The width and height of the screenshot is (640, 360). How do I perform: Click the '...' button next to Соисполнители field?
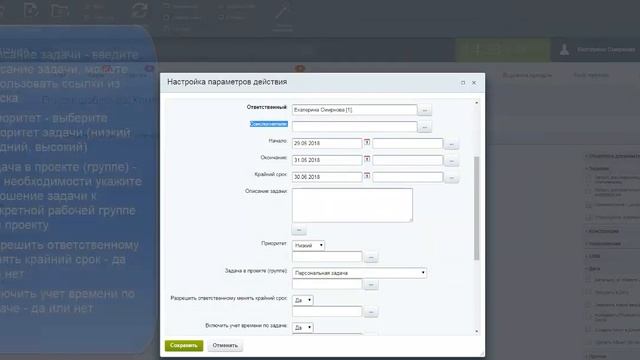(x=425, y=127)
